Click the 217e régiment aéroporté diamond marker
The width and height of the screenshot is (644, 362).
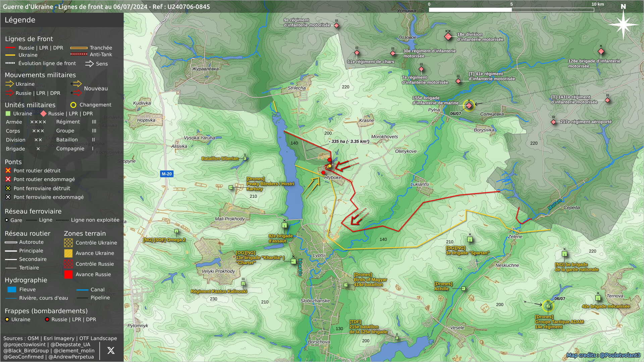pyautogui.click(x=553, y=122)
